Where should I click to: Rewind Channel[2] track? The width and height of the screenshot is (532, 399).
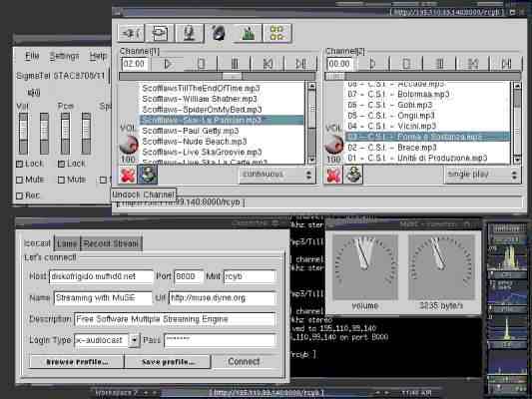(x=473, y=64)
